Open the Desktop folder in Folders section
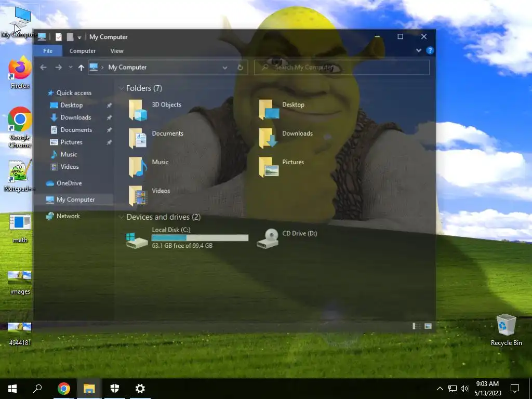 tap(269, 110)
